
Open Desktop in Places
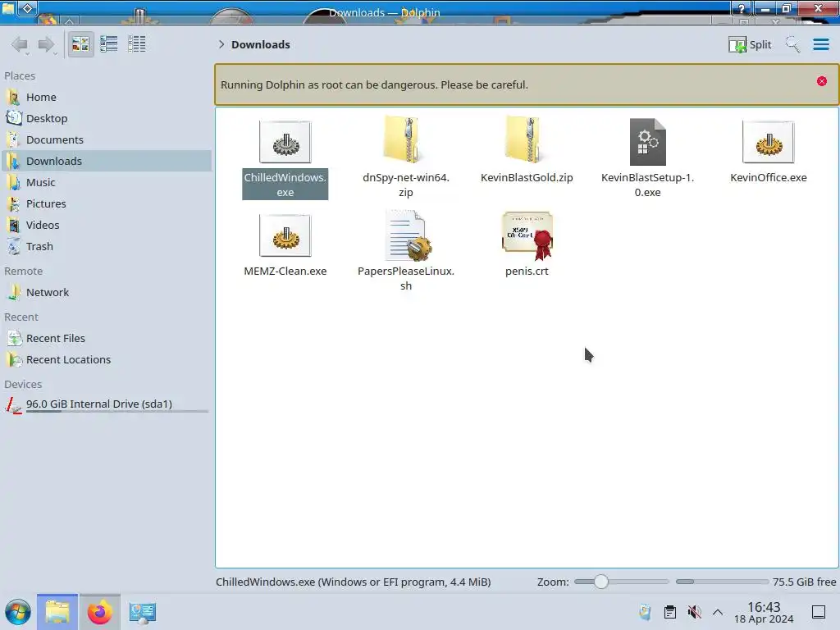(x=107, y=118)
